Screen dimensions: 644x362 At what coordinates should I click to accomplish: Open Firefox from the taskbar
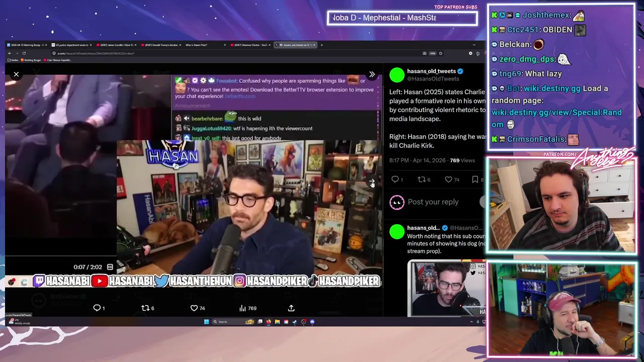[269, 322]
